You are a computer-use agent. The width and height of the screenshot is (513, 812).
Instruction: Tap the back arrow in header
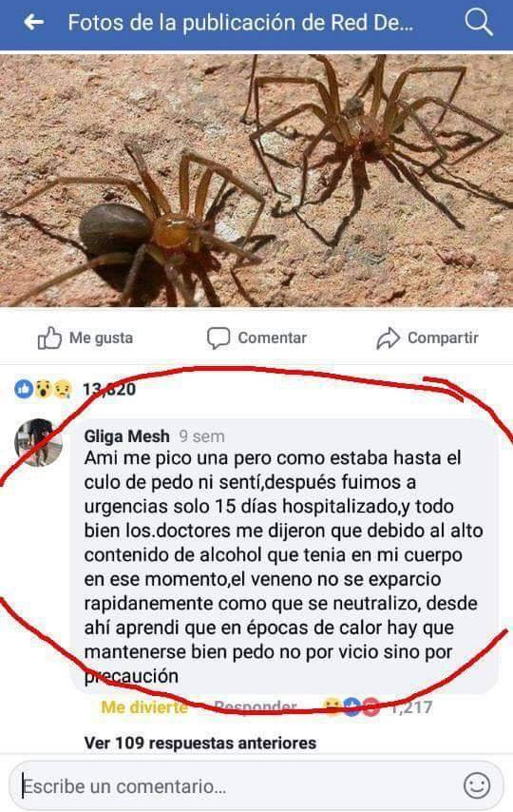click(33, 22)
